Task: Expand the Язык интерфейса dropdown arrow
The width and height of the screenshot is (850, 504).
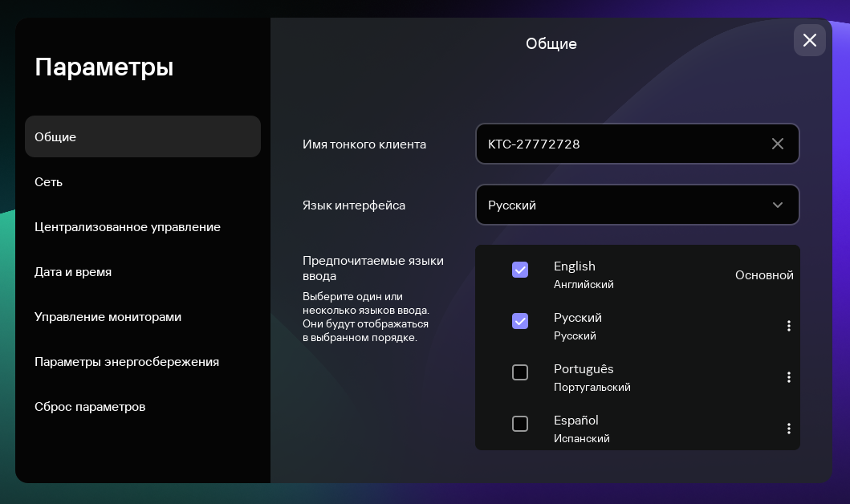Action: pos(777,205)
